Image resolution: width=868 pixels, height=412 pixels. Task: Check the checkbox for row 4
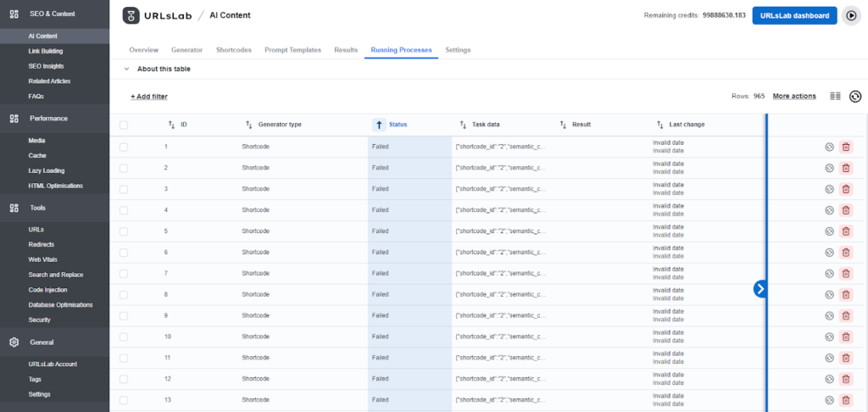pos(124,210)
